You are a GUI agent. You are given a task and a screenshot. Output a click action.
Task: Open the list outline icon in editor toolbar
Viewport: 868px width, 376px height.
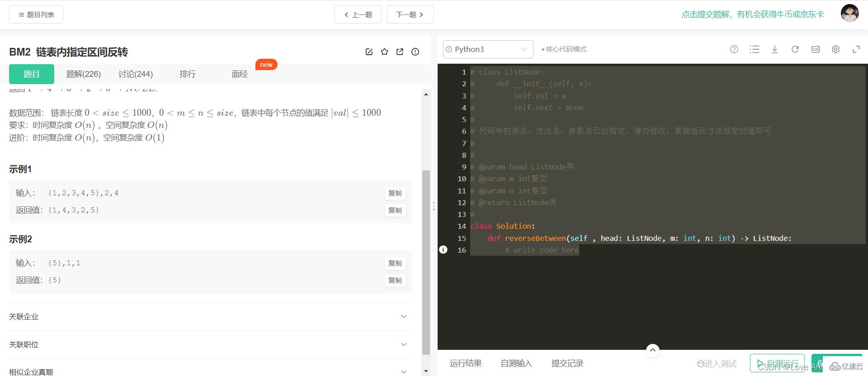pyautogui.click(x=755, y=49)
